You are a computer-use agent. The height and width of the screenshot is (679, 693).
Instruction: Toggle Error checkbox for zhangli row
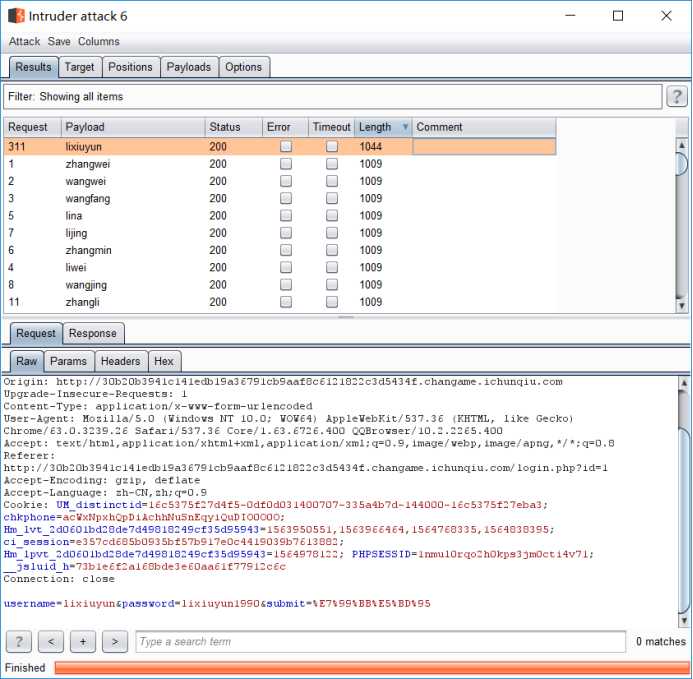pyautogui.click(x=286, y=302)
